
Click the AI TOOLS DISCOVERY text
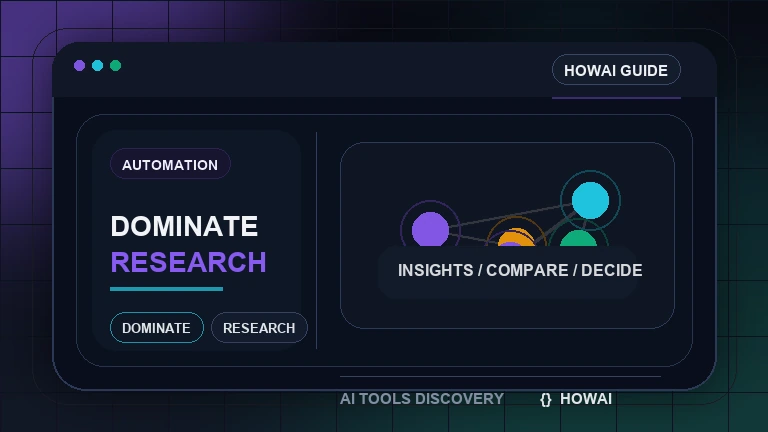[x=422, y=399]
